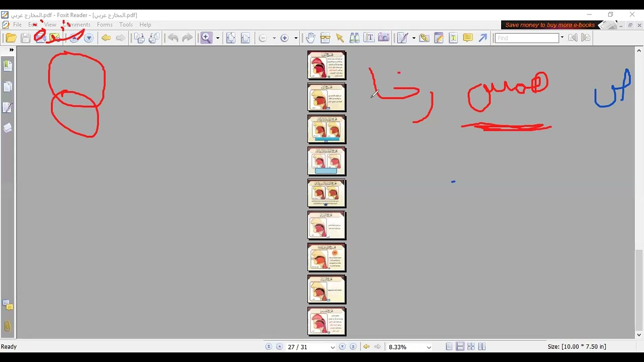Select the Note comment tool
The width and height of the screenshot is (644, 362).
(467, 38)
